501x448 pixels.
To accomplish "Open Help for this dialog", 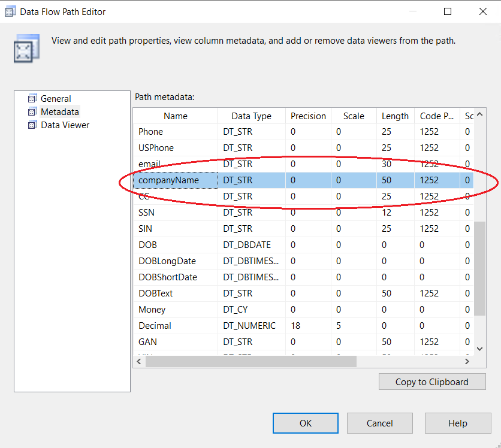I will [x=457, y=423].
